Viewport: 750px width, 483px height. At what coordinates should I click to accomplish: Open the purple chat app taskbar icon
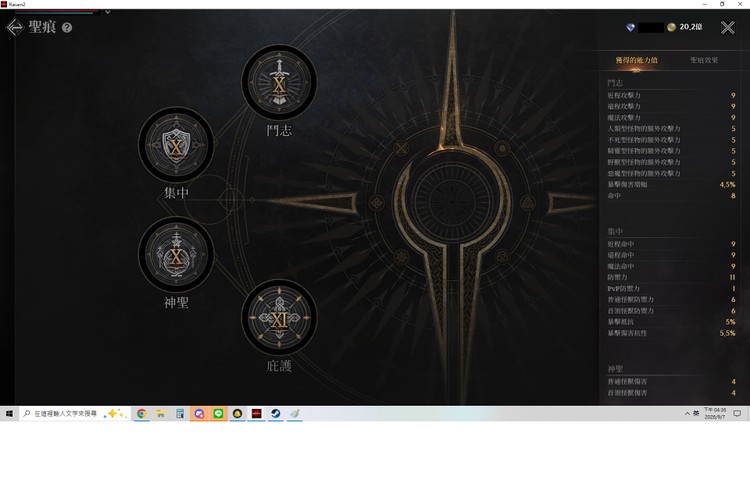point(199,414)
